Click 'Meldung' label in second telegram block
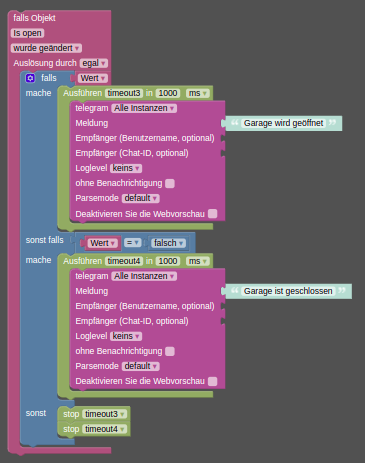The image size is (365, 463). pyautogui.click(x=92, y=291)
